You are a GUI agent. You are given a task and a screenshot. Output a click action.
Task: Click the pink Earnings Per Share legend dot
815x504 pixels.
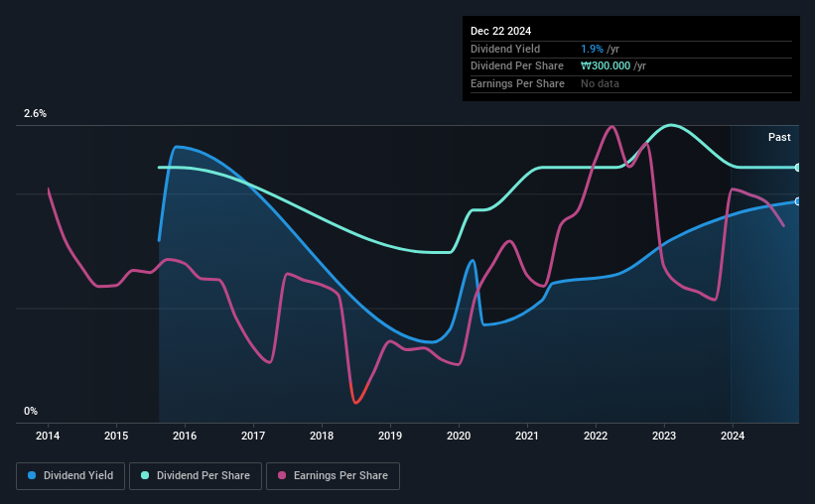282,475
